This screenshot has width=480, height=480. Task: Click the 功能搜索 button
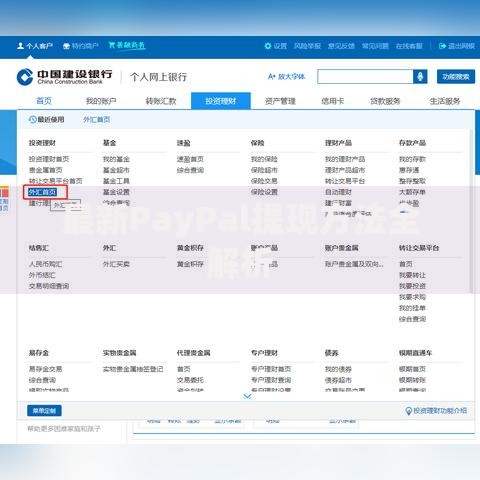tap(456, 77)
